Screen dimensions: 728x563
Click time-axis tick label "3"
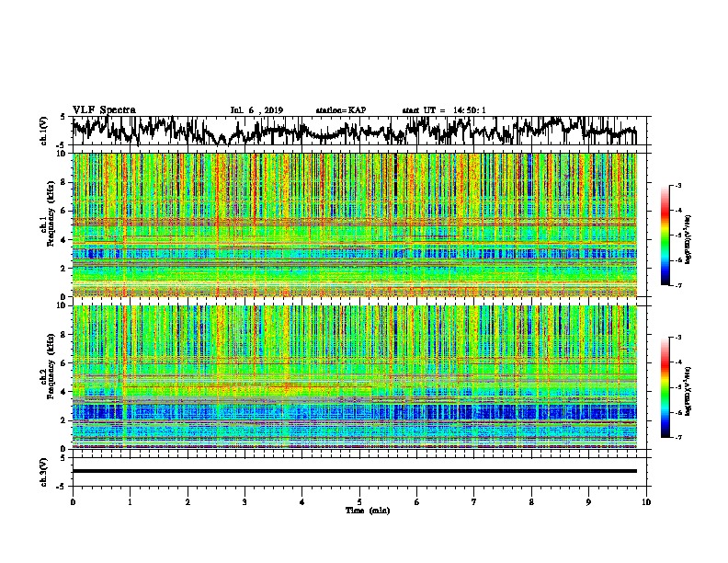point(245,502)
